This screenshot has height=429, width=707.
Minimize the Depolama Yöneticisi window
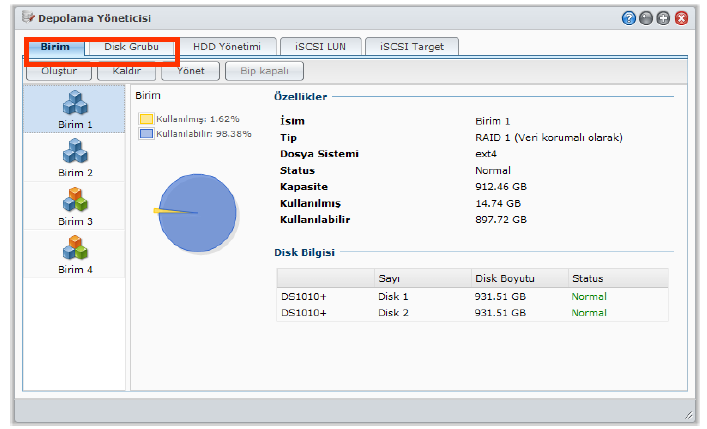[x=646, y=18]
